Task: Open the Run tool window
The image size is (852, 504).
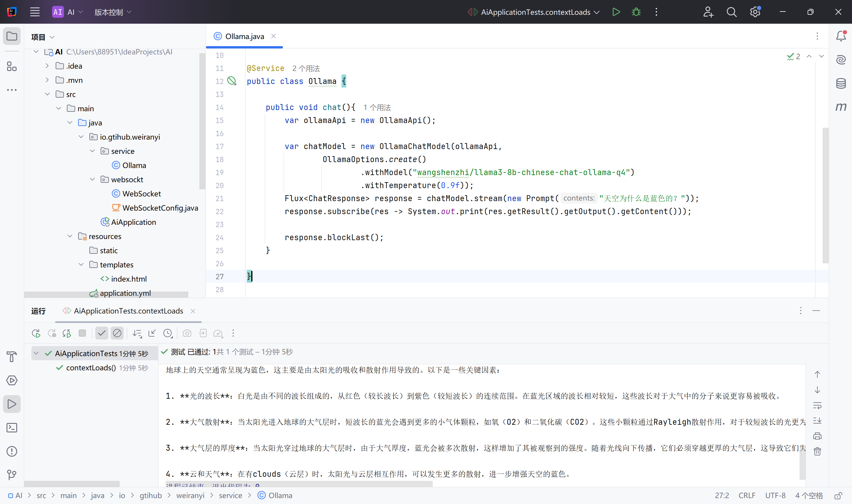Action: pos(12,404)
